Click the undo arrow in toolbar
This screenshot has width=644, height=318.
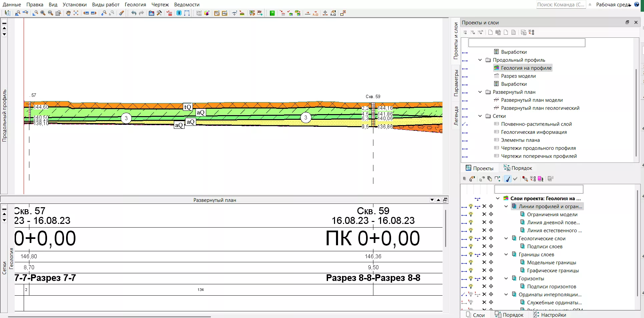pyautogui.click(x=134, y=13)
